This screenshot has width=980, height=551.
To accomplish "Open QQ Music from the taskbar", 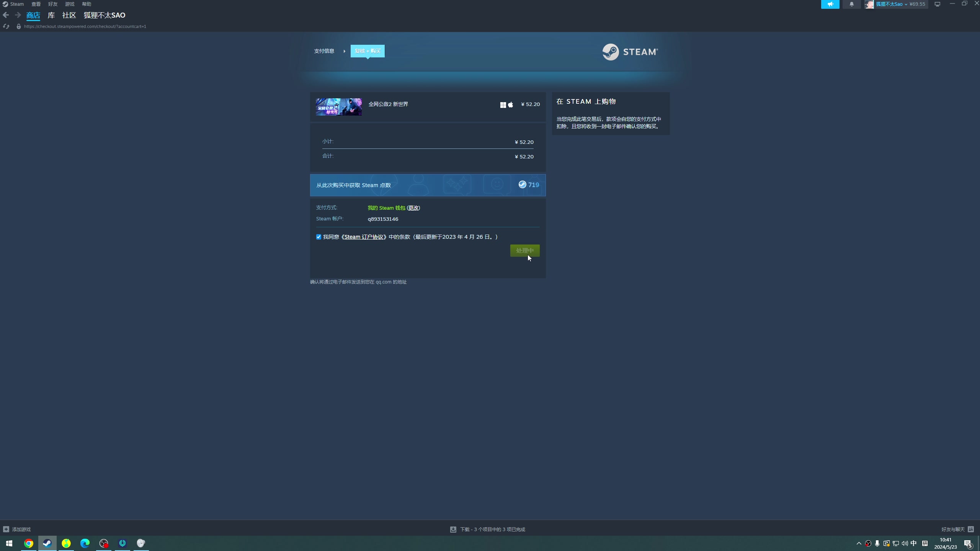I will pos(66,543).
